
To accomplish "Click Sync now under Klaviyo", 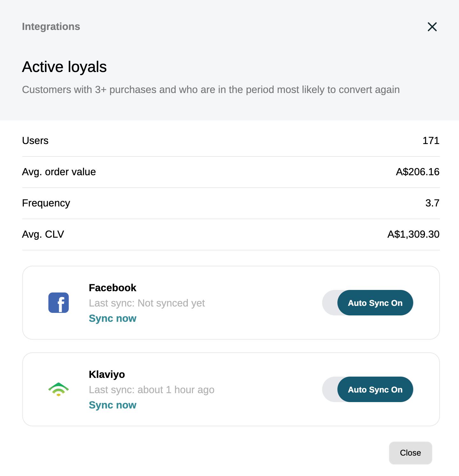I will [x=112, y=405].
